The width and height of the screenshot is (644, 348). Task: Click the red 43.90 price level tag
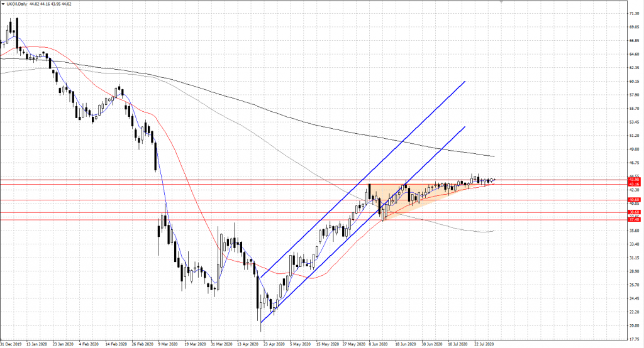pyautogui.click(x=634, y=180)
